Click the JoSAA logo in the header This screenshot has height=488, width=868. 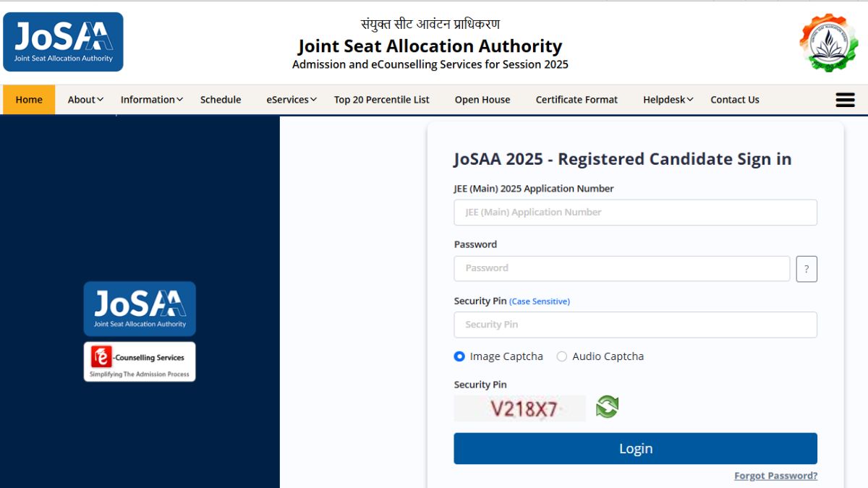coord(63,41)
